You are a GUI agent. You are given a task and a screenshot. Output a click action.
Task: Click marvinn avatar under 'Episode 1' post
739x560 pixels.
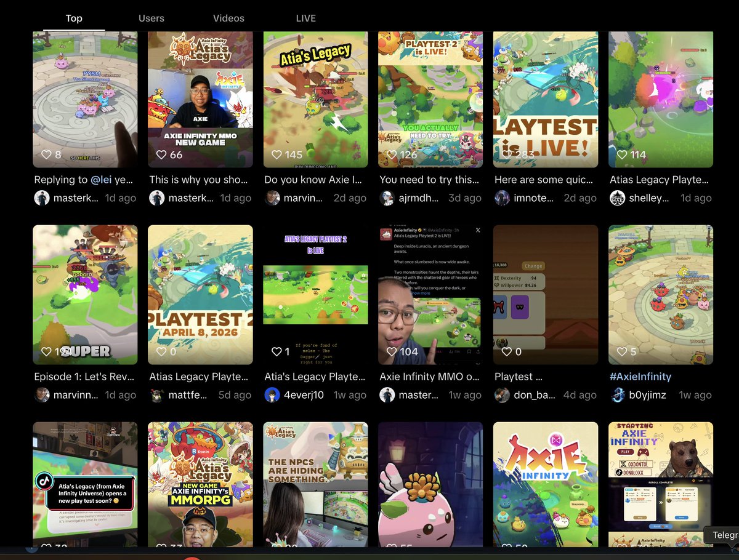(42, 395)
